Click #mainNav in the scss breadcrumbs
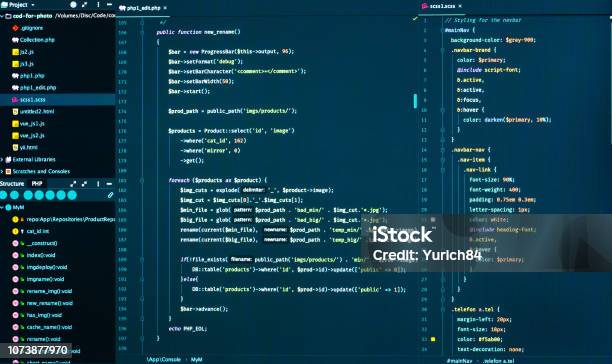The height and width of the screenshot is (364, 612). pos(459,361)
